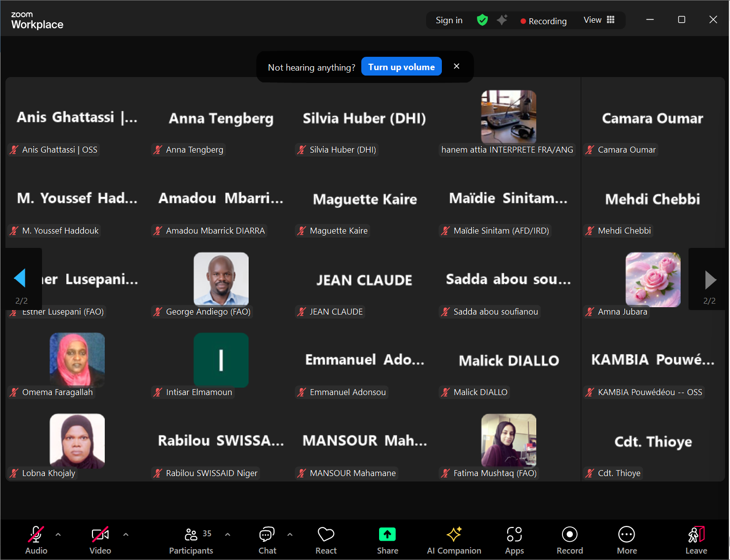The width and height of the screenshot is (730, 560).
Task: Click the Turn up volume button
Action: coord(401,67)
